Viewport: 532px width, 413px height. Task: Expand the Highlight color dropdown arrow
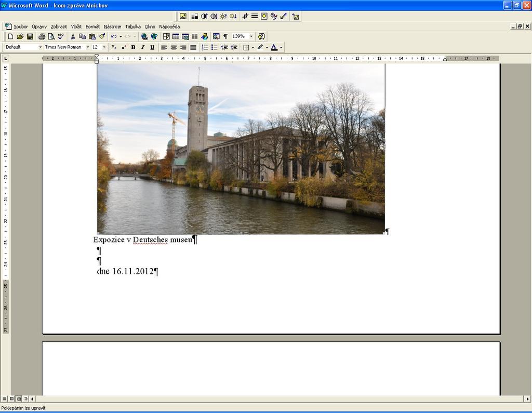click(267, 47)
